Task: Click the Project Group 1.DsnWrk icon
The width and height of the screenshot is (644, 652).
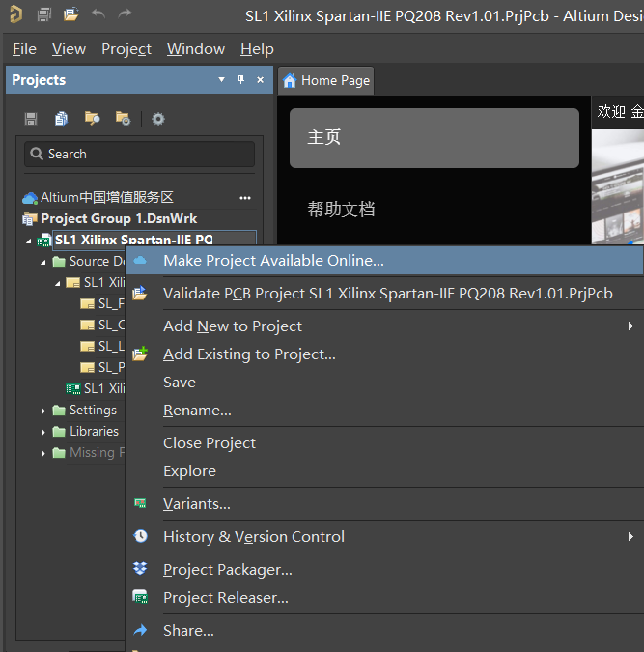Action: click(30, 218)
